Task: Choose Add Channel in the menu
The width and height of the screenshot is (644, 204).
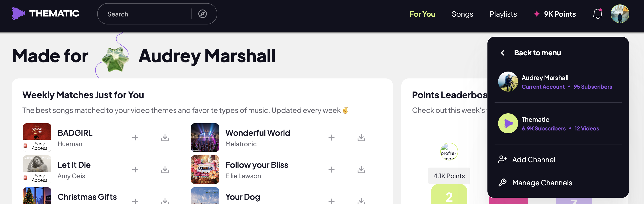Action: click(533, 160)
